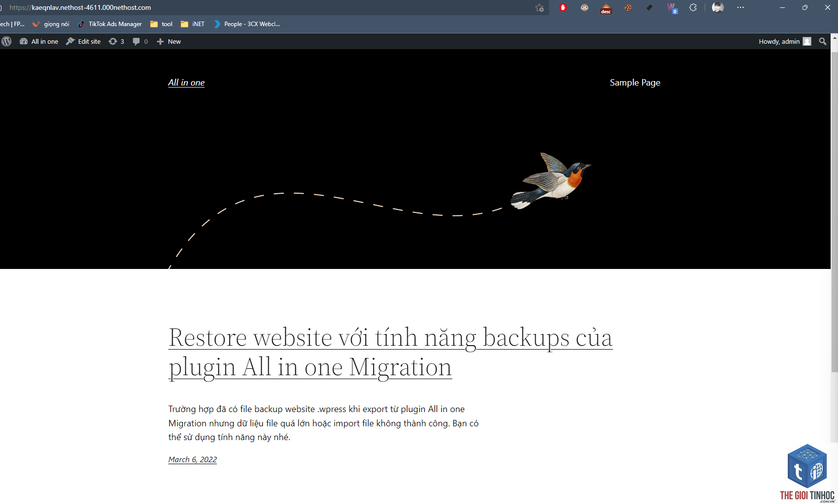Open the browser extensions puzzle menu
The height and width of the screenshot is (504, 838).
(693, 7)
